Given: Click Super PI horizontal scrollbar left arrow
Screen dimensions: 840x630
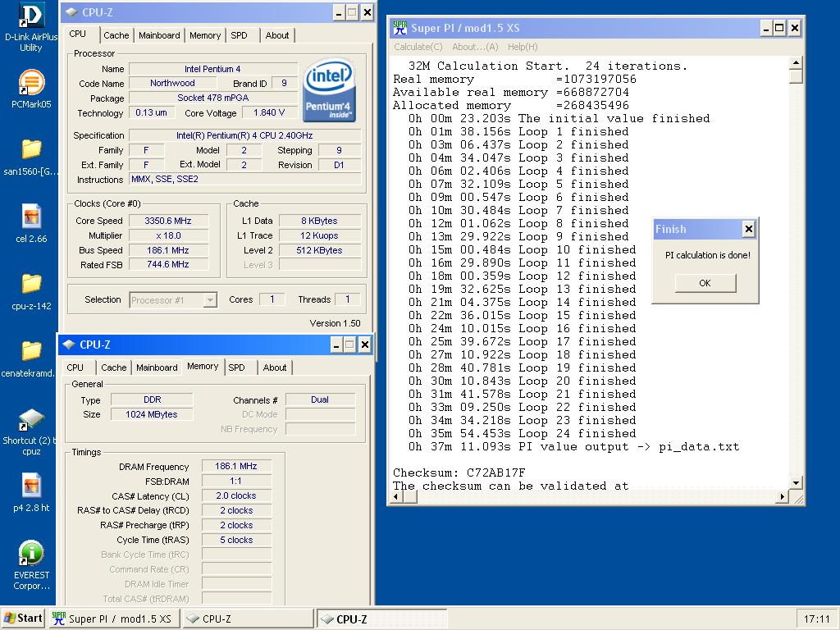Looking at the screenshot, I should tap(398, 496).
